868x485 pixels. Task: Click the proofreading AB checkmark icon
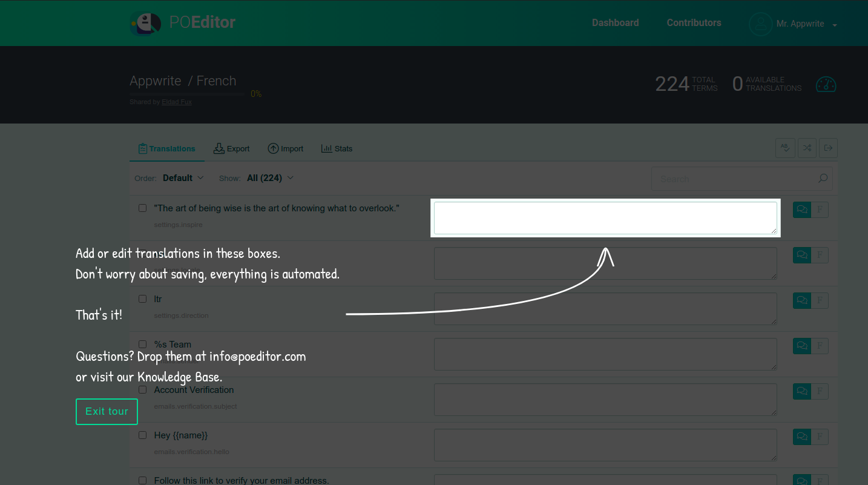click(x=785, y=148)
